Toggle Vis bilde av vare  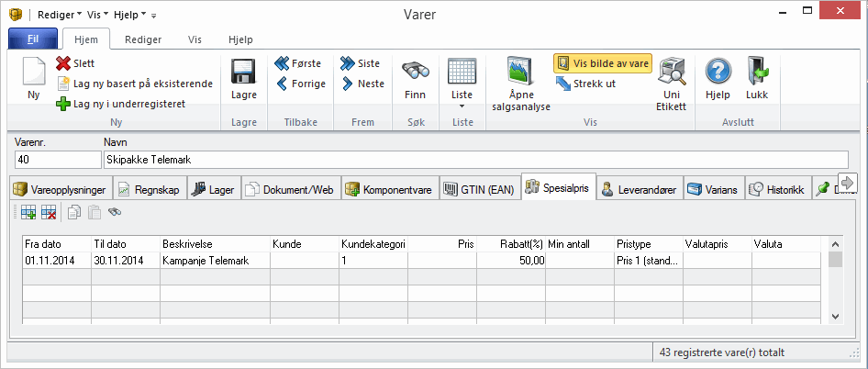601,63
